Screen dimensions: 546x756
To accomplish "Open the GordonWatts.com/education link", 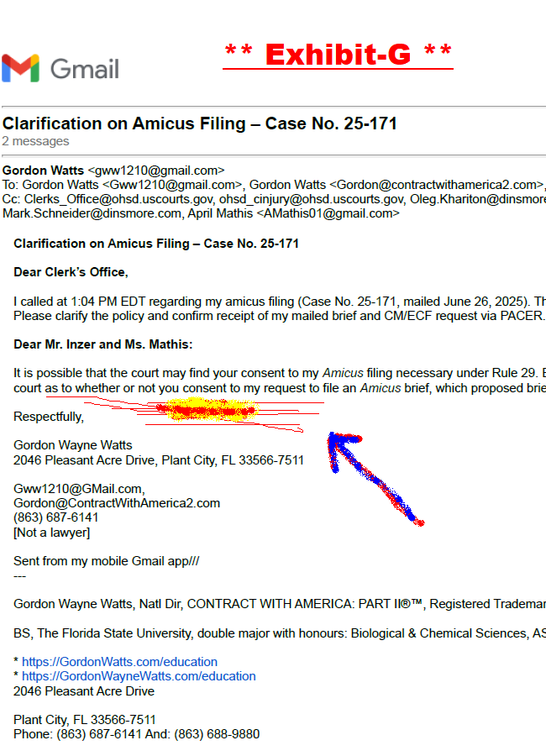I will (x=119, y=662).
